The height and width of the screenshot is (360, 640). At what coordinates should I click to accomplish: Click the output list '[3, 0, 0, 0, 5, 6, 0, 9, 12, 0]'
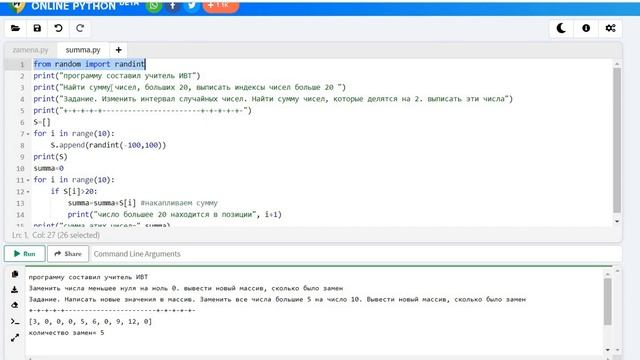[x=90, y=322]
